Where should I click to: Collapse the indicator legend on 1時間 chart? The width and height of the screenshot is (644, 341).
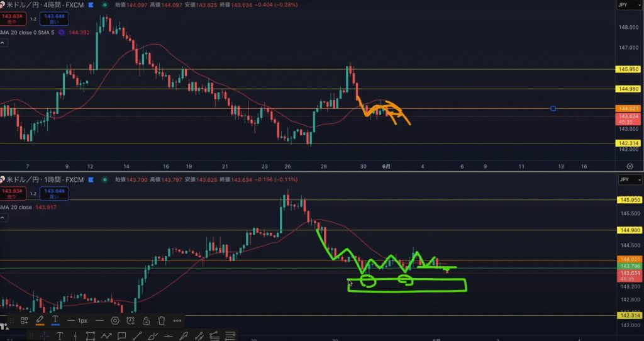click(x=3, y=218)
